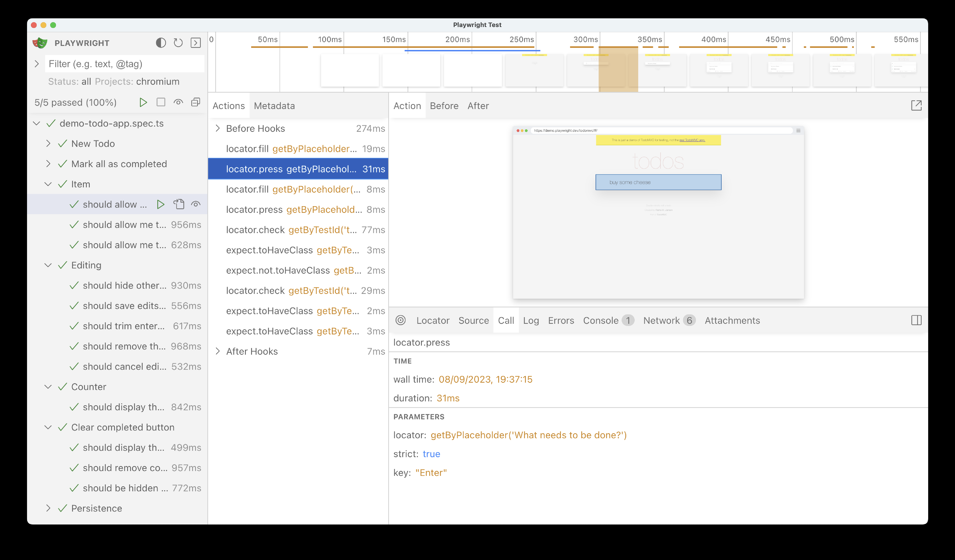955x560 pixels.
Task: Expand the New Todo group
Action: (x=48, y=144)
